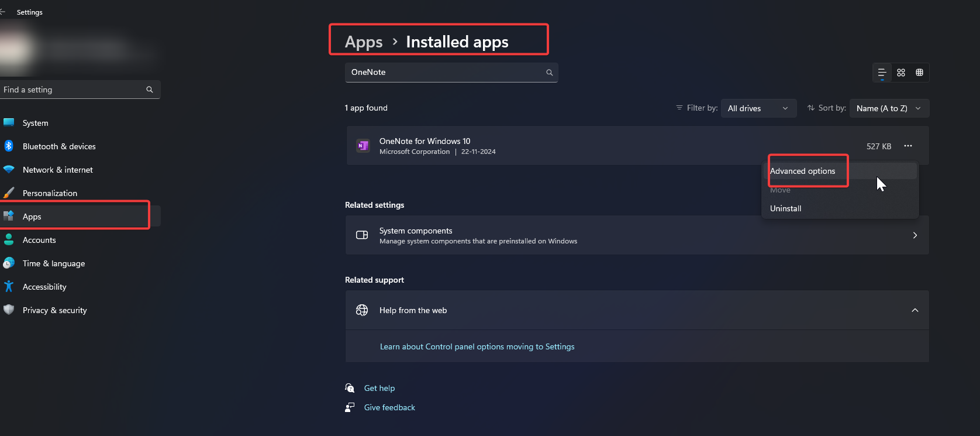Image resolution: width=980 pixels, height=436 pixels.
Task: Select Uninstall in context menu
Action: coord(840,208)
